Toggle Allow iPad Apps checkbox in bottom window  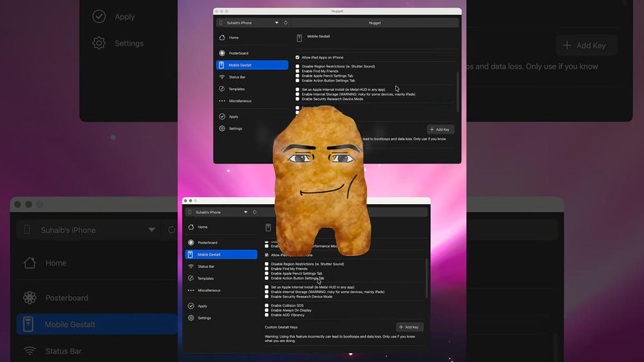[x=267, y=255]
